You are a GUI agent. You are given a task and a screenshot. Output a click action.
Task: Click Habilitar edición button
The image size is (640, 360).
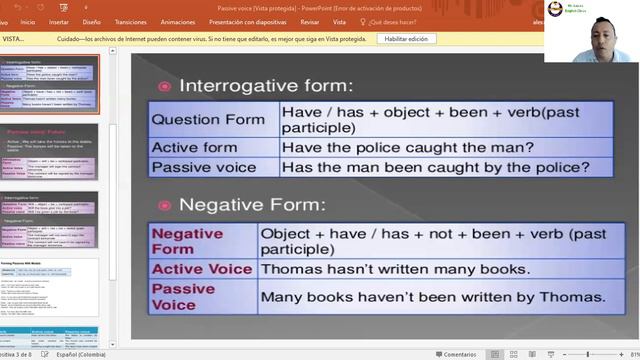(x=406, y=39)
